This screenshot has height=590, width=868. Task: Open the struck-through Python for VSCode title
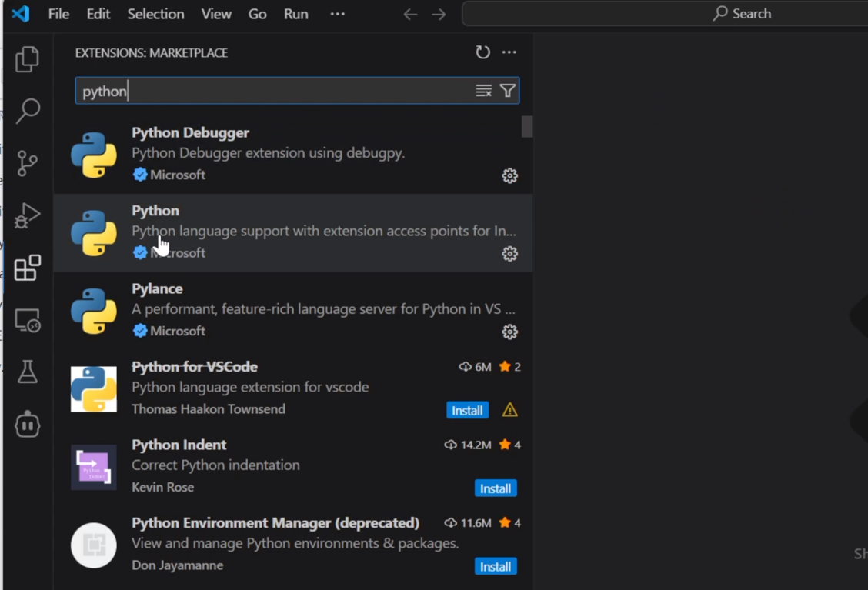coord(195,366)
